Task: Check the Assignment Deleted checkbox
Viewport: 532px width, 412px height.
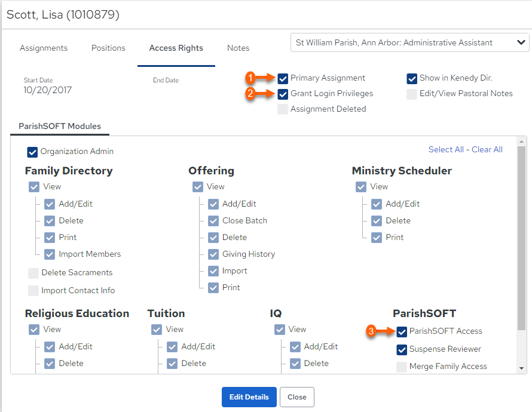Action: 283,109
